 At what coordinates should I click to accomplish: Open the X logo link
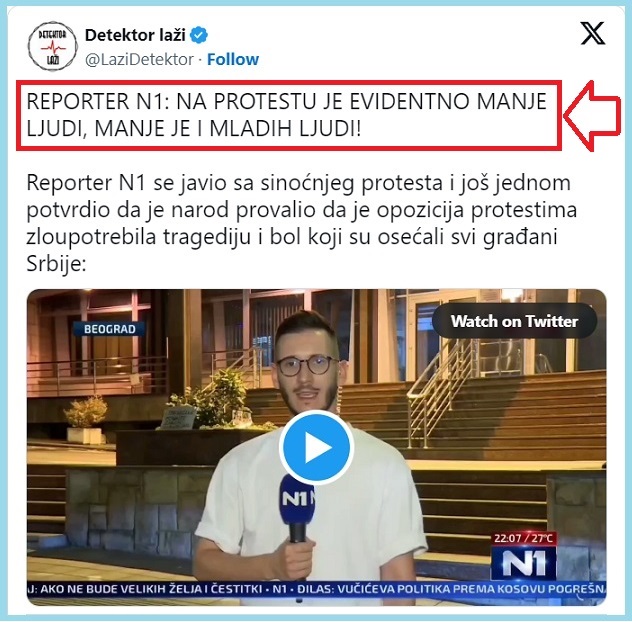click(x=592, y=33)
